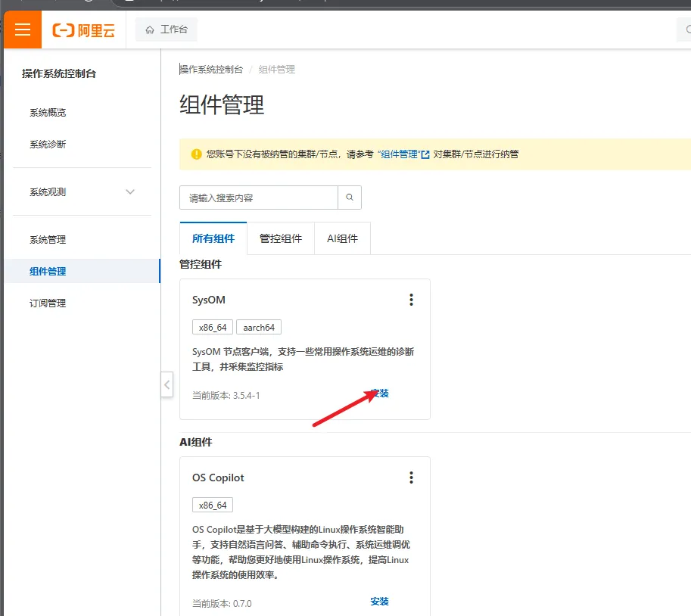Image resolution: width=691 pixels, height=616 pixels.
Task: Click the OS Copilot description paragraph
Action: (x=301, y=552)
